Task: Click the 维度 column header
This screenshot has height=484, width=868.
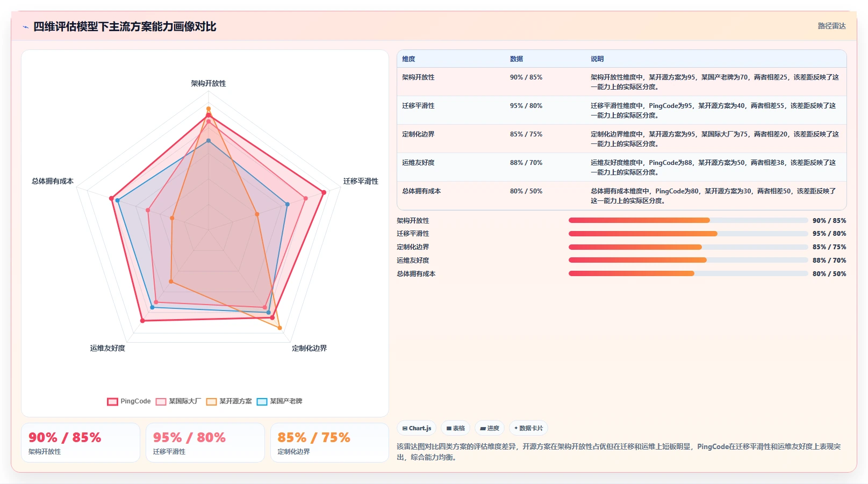Action: (408, 59)
